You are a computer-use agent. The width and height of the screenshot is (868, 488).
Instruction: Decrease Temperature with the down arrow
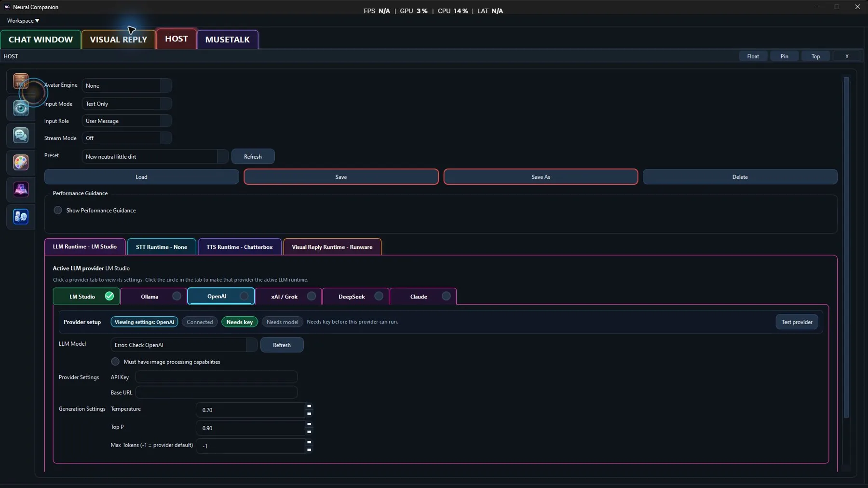[x=309, y=414]
